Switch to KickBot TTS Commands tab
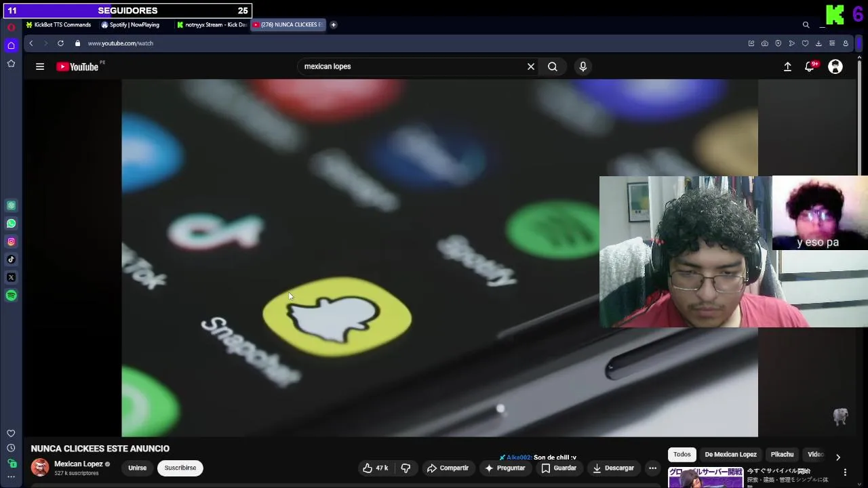Viewport: 868px width, 488px height. tap(58, 25)
